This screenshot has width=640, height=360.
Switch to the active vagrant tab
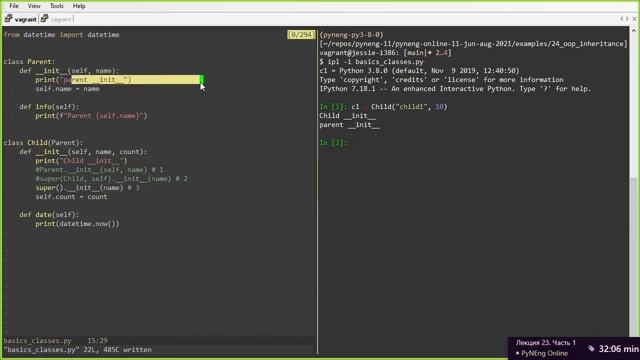tap(25, 19)
